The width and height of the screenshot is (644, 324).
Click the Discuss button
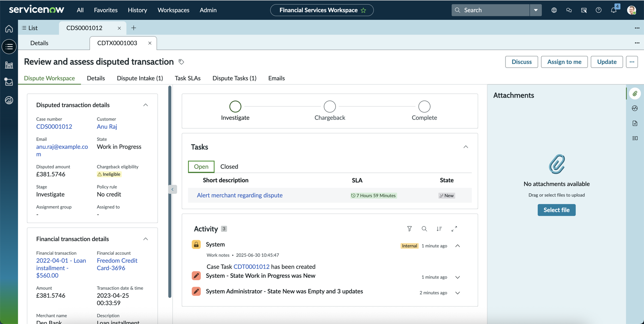[x=522, y=62]
